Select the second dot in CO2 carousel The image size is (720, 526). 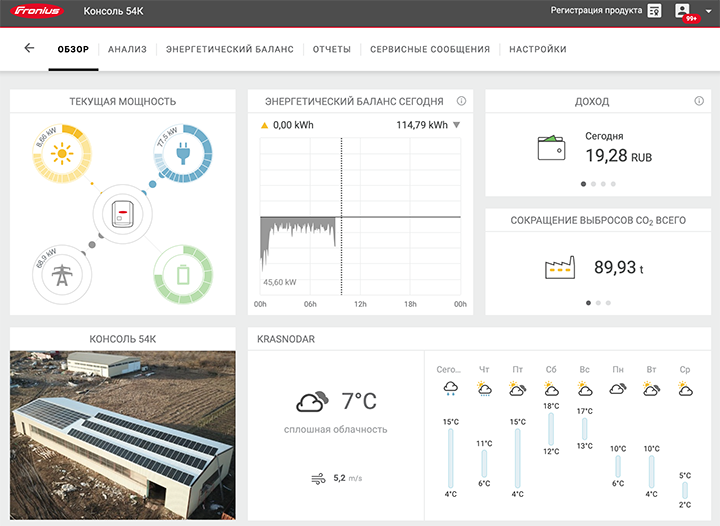click(x=598, y=303)
